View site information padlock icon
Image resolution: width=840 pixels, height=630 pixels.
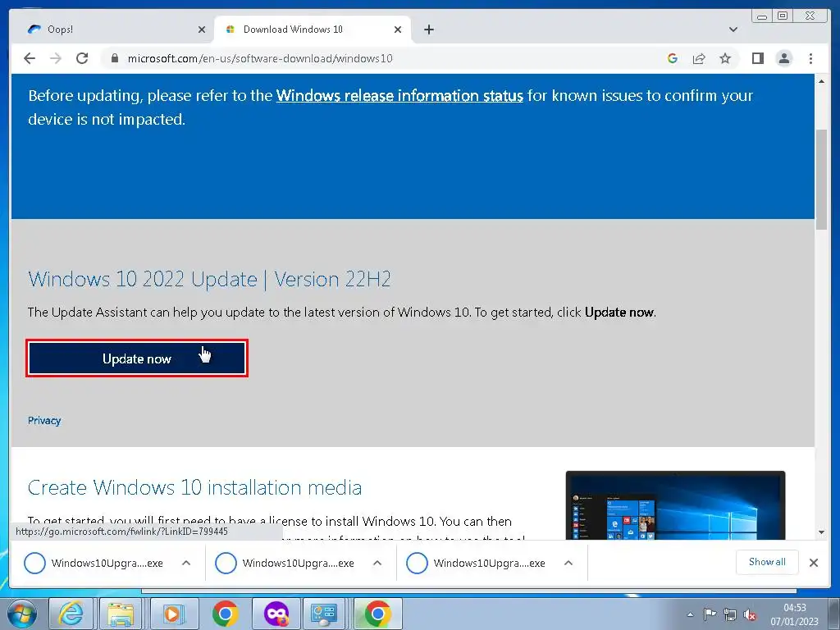click(114, 58)
